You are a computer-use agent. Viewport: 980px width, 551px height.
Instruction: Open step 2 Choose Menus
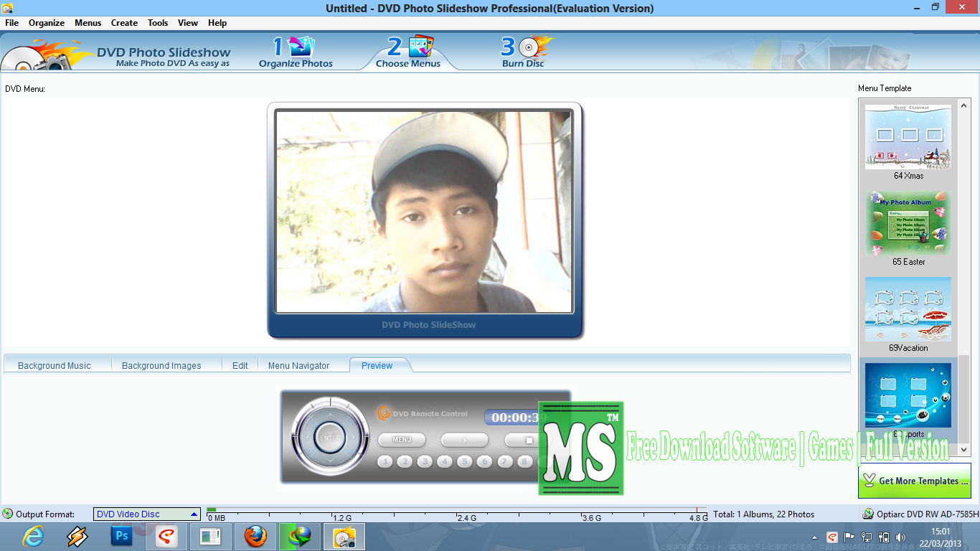coord(408,52)
